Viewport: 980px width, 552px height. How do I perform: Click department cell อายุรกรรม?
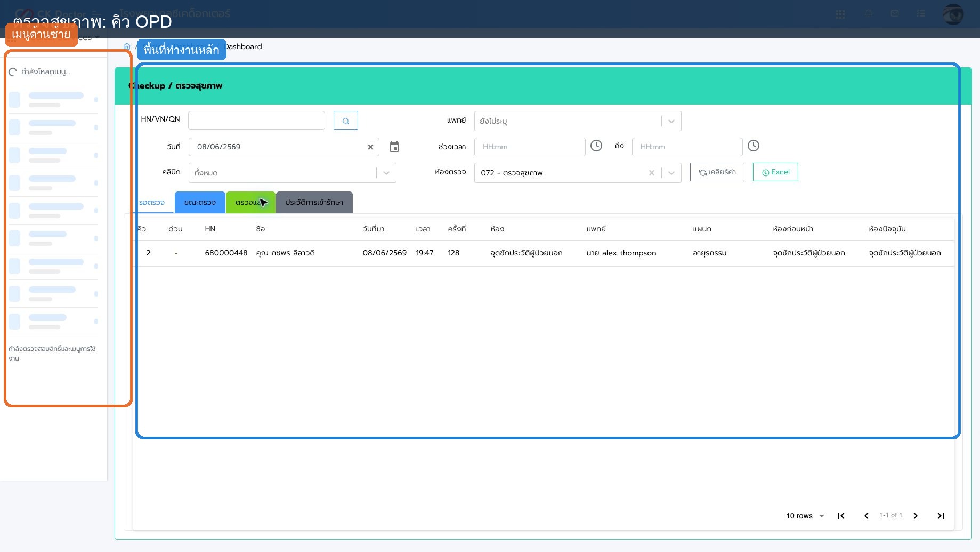click(x=709, y=253)
